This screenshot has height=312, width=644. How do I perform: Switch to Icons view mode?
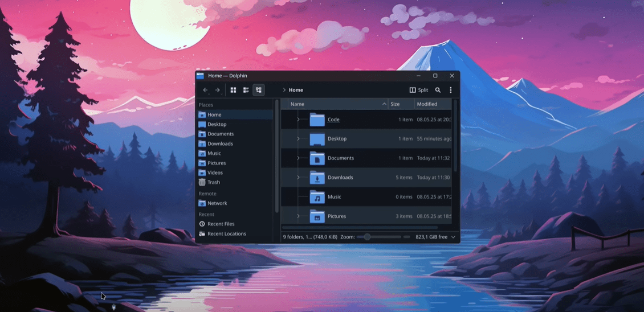(x=233, y=90)
